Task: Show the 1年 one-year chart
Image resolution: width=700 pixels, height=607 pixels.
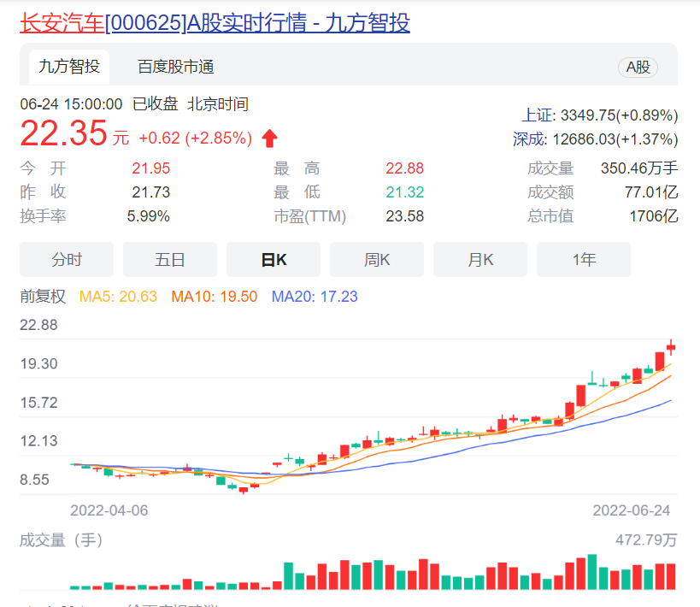Action: (584, 260)
